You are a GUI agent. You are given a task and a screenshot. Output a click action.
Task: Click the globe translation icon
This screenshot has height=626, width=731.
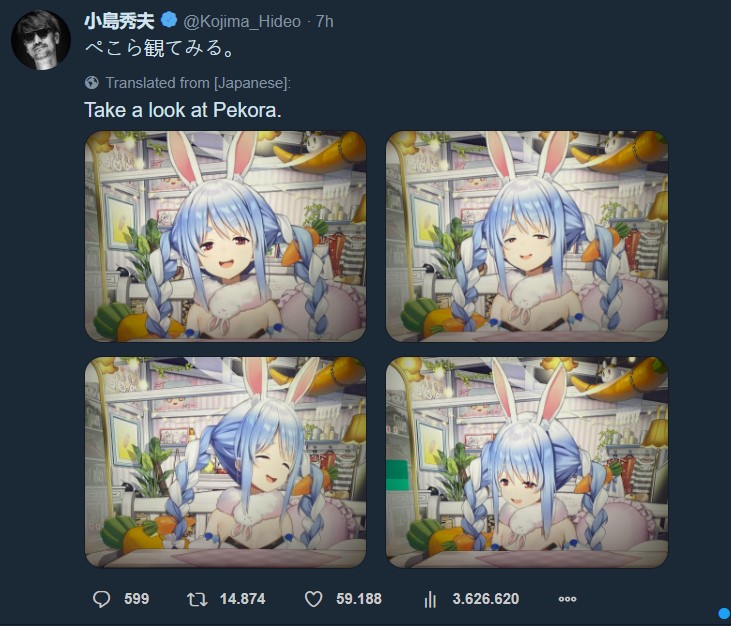tap(92, 83)
